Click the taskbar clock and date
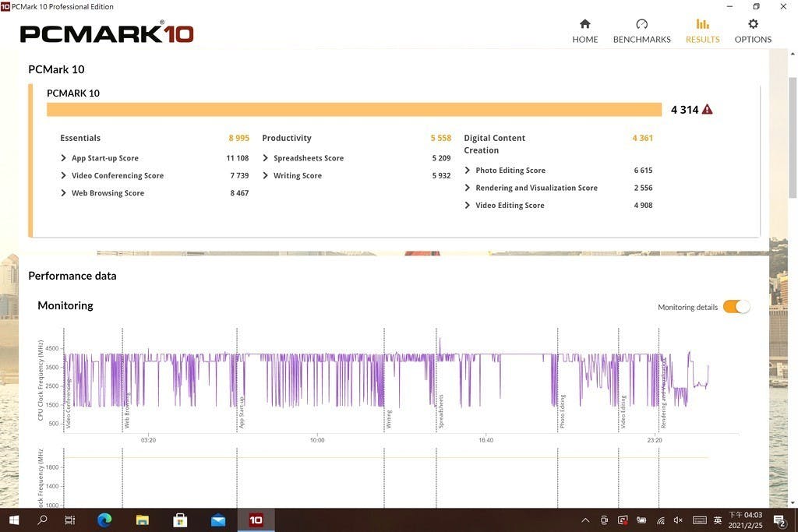 point(746,520)
